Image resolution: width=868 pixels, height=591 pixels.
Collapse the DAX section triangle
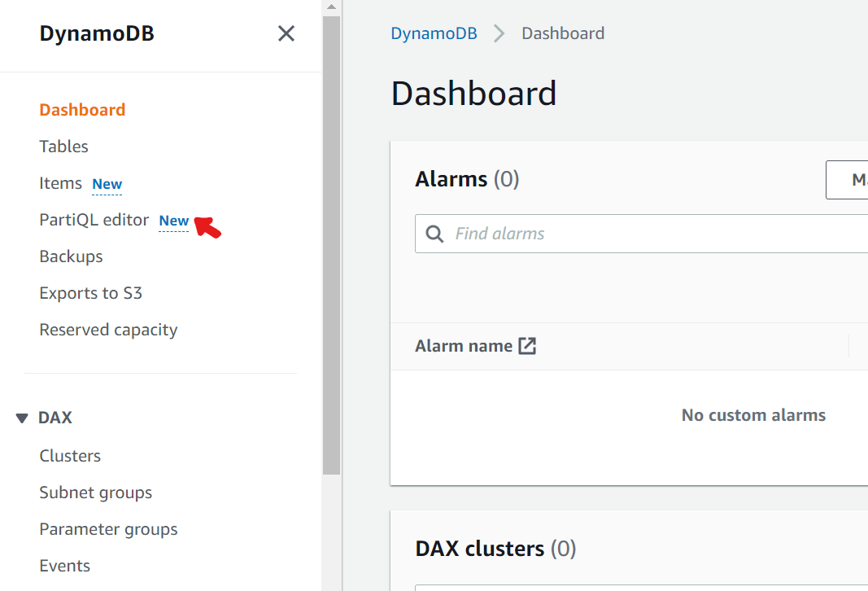coord(22,418)
